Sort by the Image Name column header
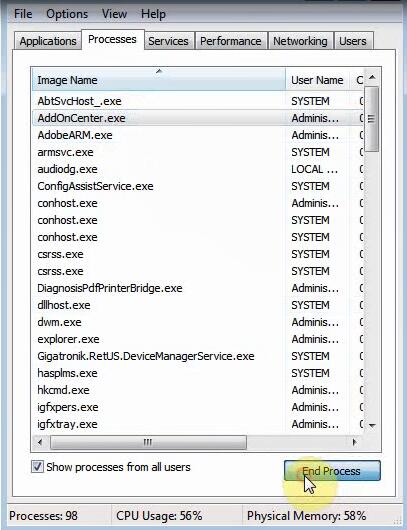Viewport: 407px width, 530px height. (159, 80)
